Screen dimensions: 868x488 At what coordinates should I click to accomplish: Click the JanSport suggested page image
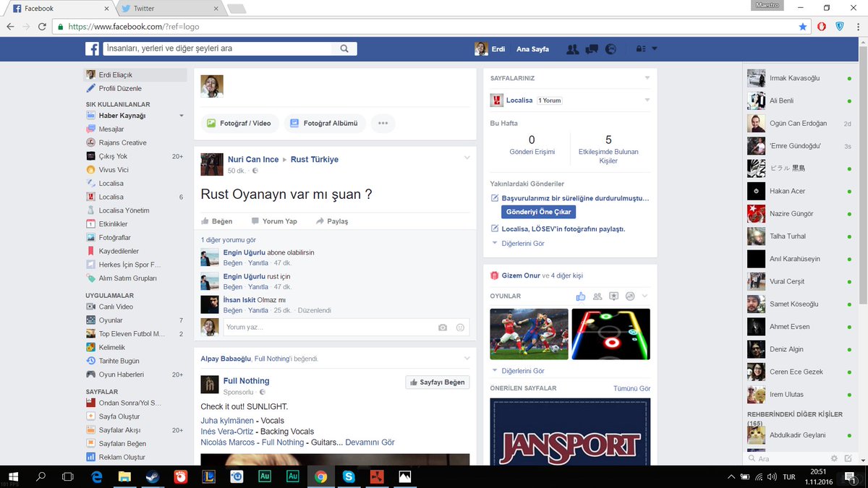click(570, 430)
